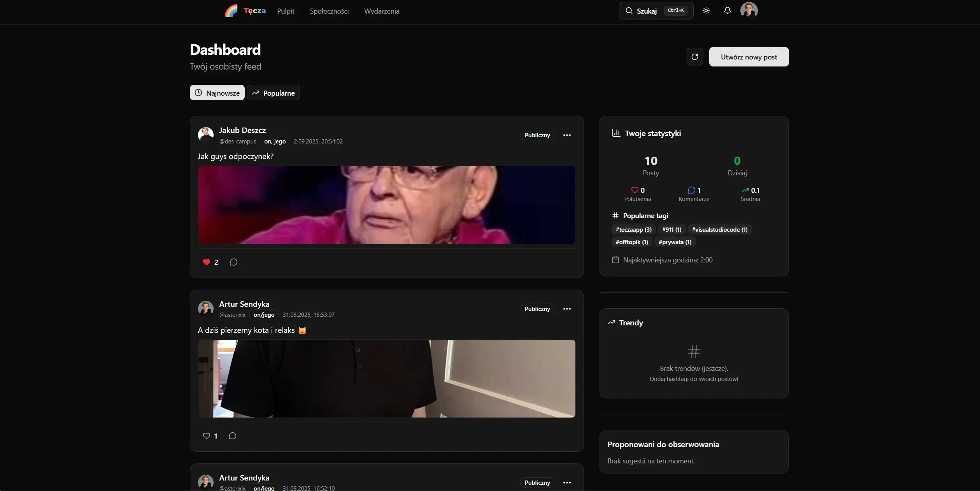Screen dimensions: 980x491
Task: Click the #teczaapp (3) popular tag
Action: click(633, 230)
